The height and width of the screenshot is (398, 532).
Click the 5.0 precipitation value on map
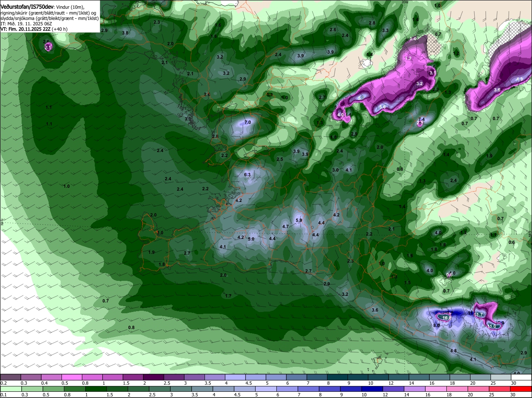coord(251,239)
